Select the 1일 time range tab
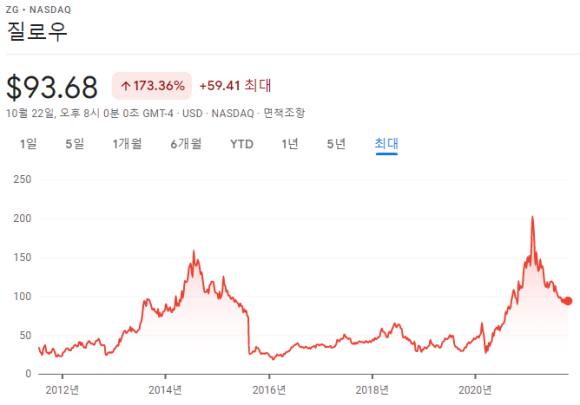This screenshot has height=405, width=580. [28, 144]
